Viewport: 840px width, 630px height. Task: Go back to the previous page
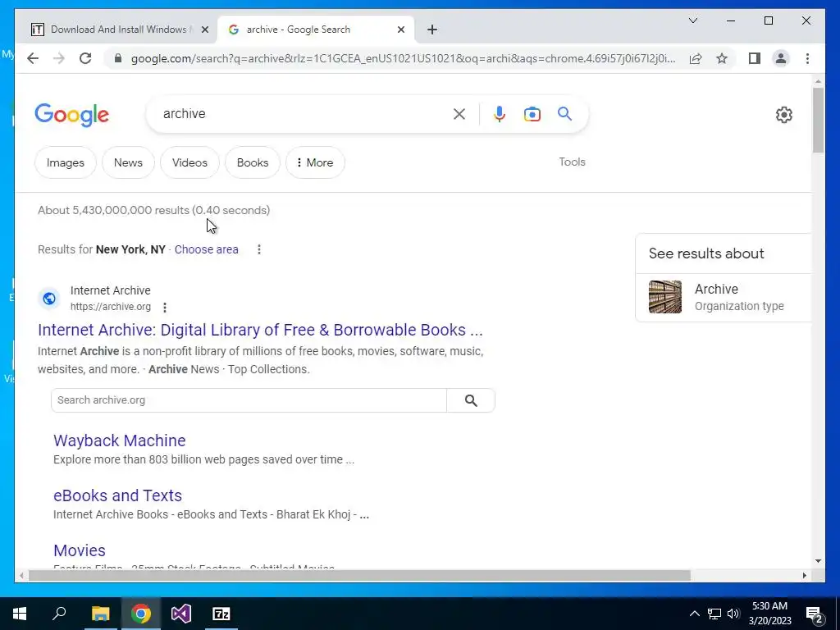[33, 58]
